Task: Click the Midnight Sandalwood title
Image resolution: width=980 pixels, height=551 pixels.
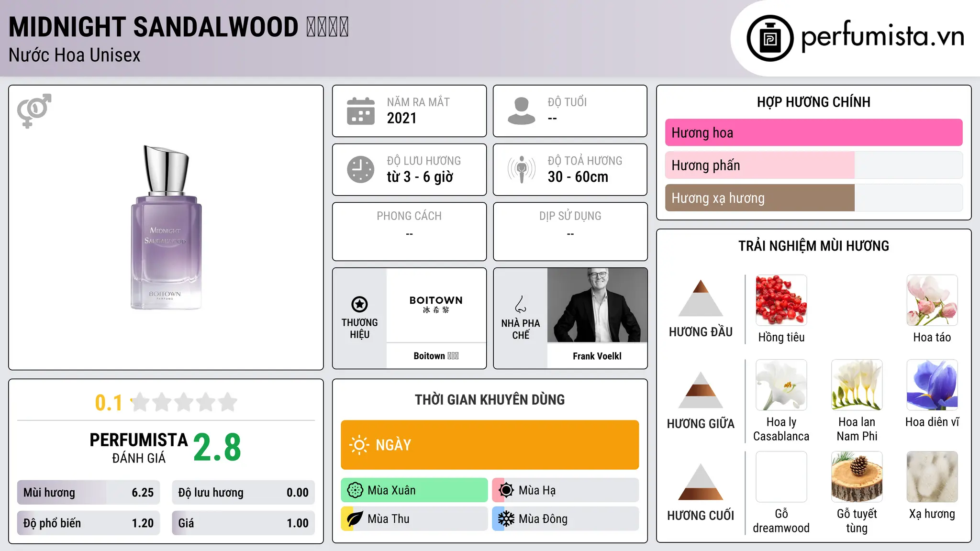Action: pos(178,27)
